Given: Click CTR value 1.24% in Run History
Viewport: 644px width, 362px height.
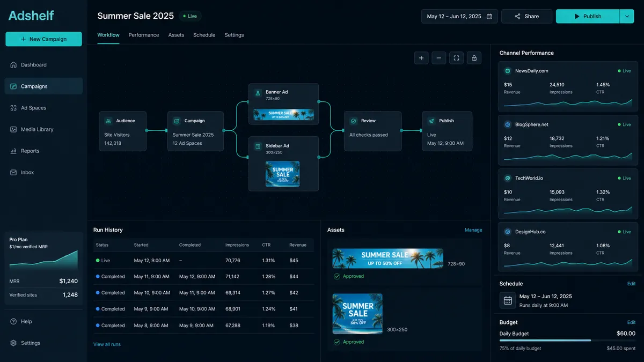Looking at the screenshot, I should 268,309.
